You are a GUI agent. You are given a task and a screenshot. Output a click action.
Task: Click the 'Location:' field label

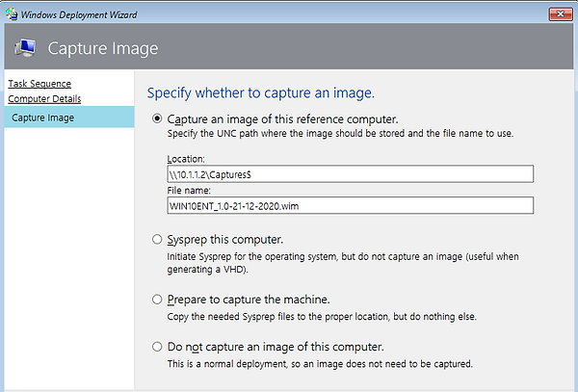186,159
